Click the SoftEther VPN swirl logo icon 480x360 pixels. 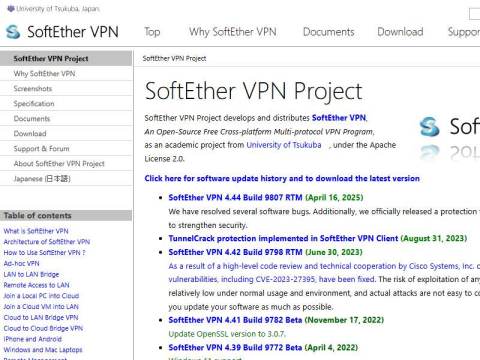pyautogui.click(x=13, y=32)
